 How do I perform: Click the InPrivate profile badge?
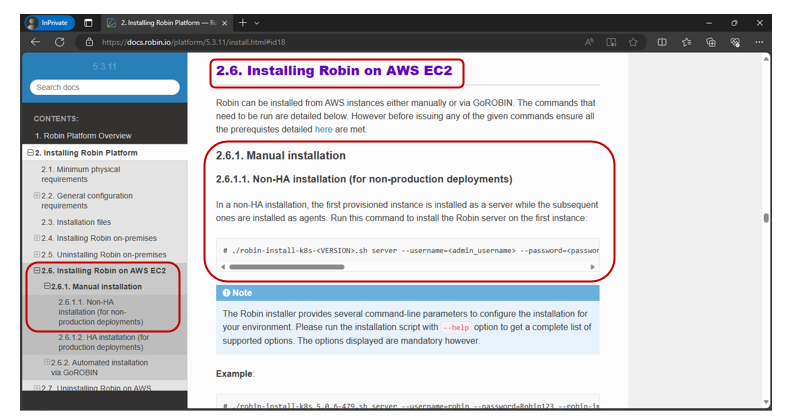point(49,23)
